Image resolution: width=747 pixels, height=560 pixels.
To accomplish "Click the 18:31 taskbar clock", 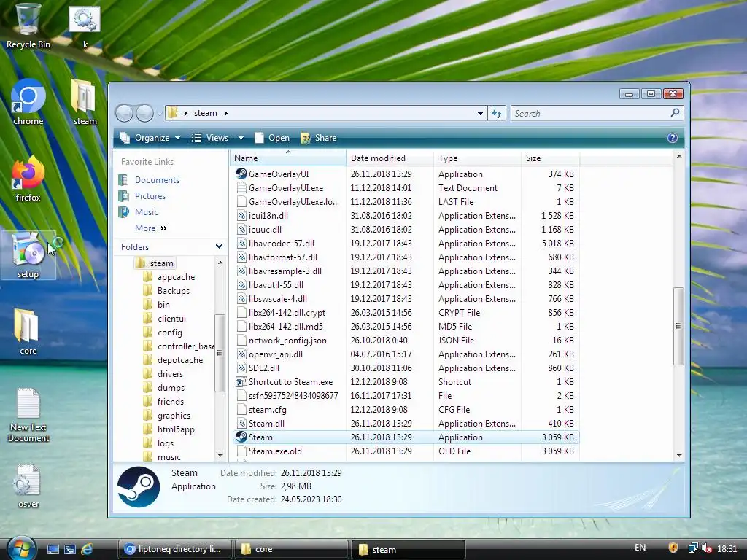I will (x=727, y=548).
